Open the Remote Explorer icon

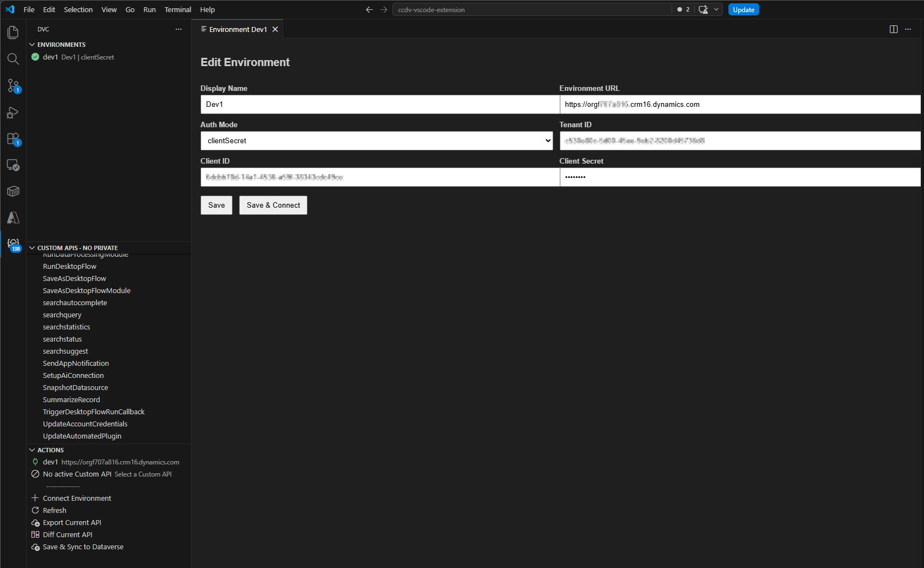[x=13, y=165]
